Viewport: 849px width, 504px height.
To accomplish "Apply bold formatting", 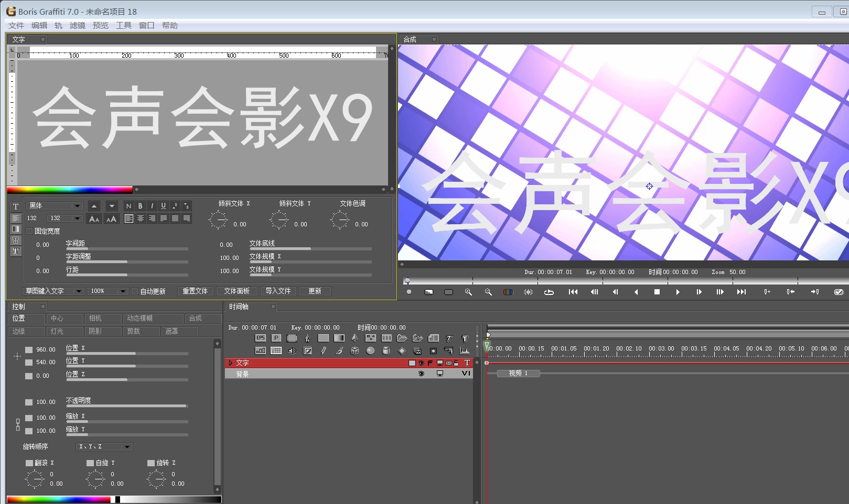I will (140, 206).
